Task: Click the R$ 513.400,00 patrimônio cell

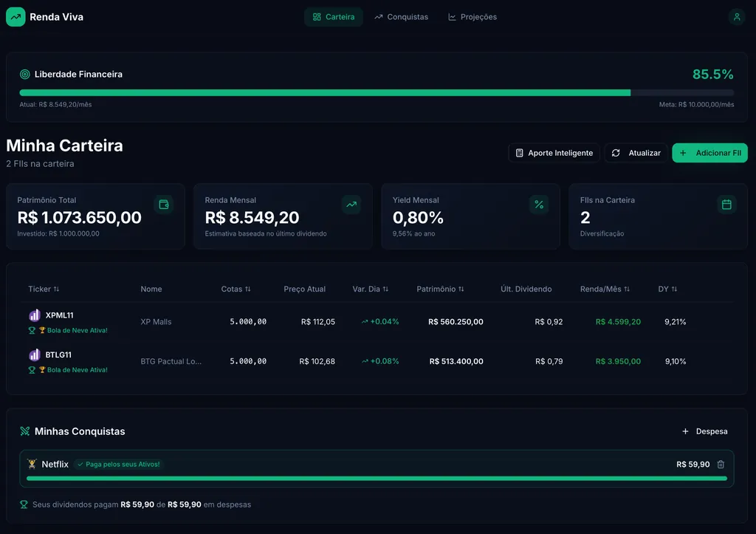Action: 456,361
